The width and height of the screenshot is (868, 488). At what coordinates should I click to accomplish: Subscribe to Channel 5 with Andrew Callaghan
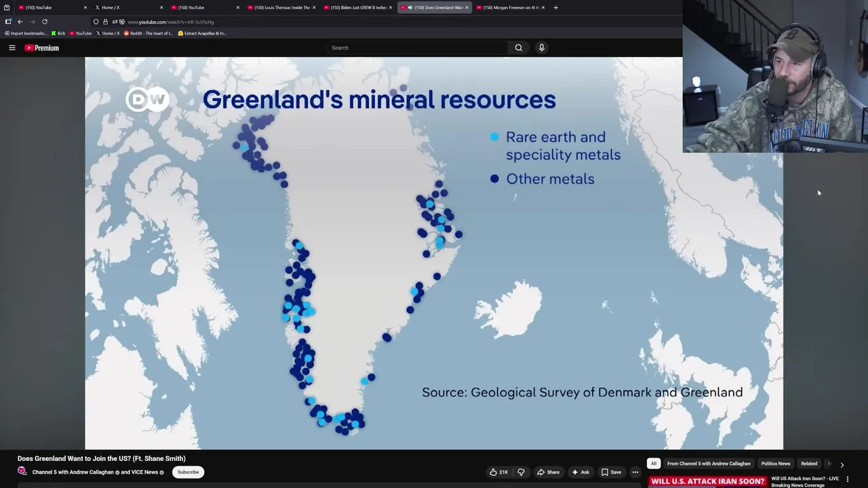point(188,472)
